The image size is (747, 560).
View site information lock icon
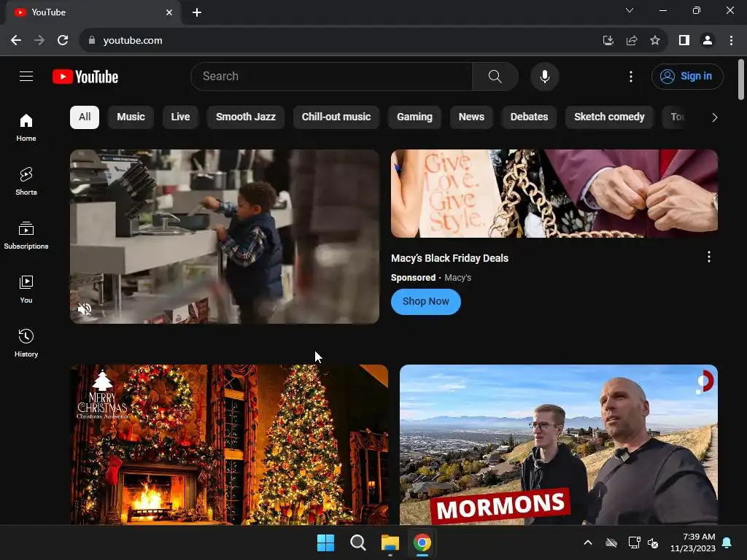92,41
